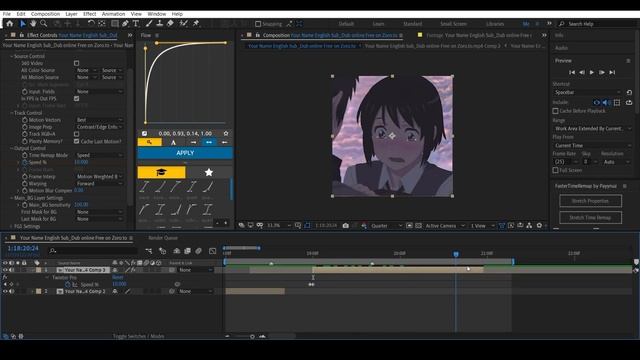640x360 pixels.
Task: Click the Reset shortcut icon in Preview panel
Action: [x=629, y=92]
